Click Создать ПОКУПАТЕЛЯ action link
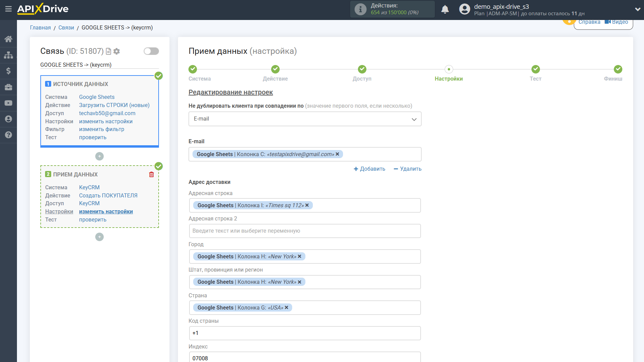The height and width of the screenshot is (362, 644). [x=108, y=195]
